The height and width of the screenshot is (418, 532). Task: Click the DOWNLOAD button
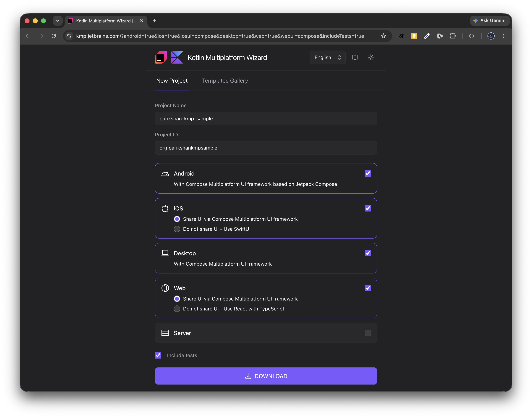[266, 376]
